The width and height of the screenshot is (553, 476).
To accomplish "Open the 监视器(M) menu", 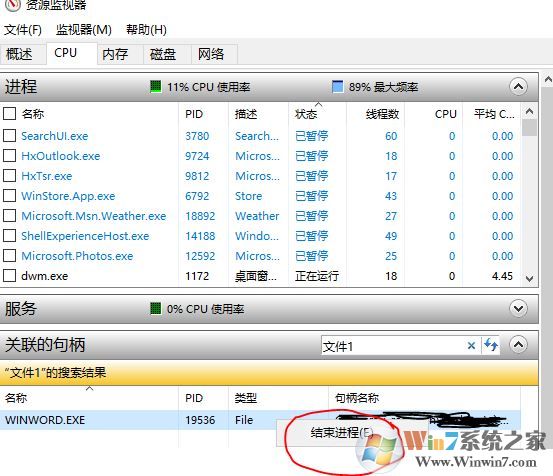I will tap(84, 30).
